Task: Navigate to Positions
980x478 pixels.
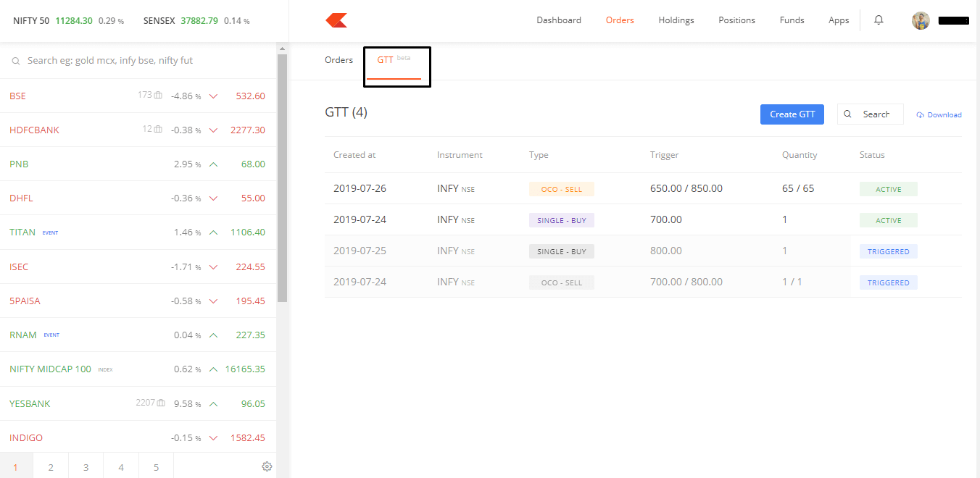Action: tap(736, 20)
